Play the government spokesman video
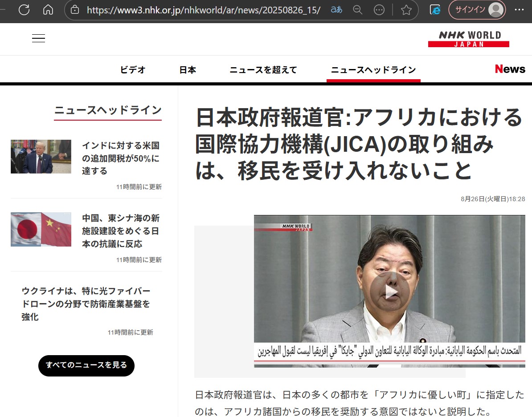This screenshot has width=532, height=417. (x=389, y=291)
